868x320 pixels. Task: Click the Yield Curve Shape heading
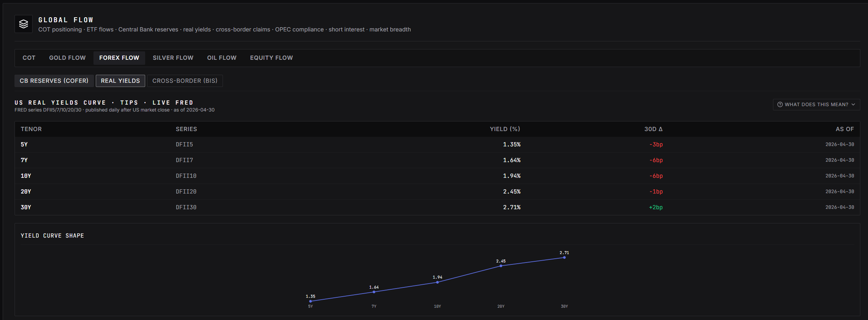[52, 236]
